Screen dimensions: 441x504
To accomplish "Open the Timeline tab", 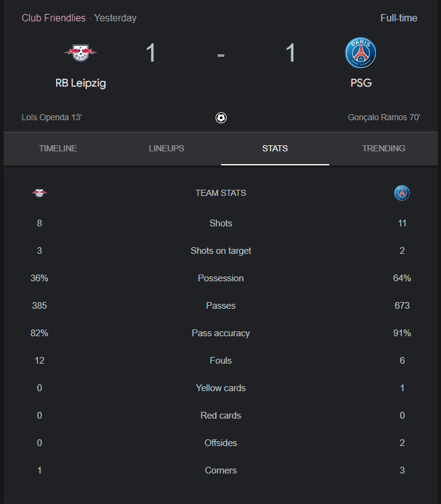I will pos(58,148).
